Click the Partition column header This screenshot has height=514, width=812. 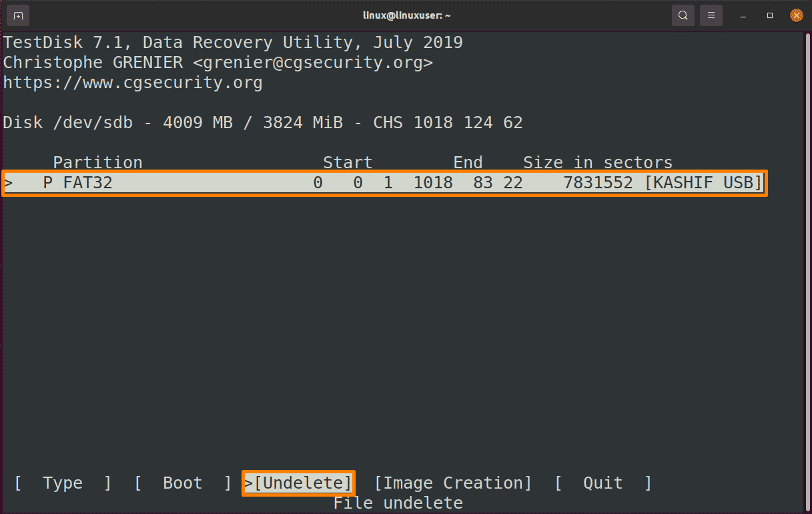pos(97,163)
